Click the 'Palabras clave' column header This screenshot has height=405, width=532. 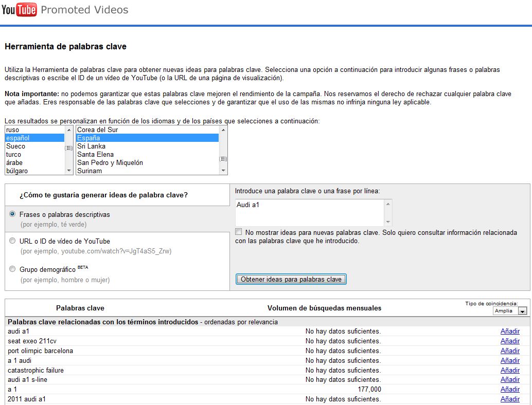coord(80,308)
